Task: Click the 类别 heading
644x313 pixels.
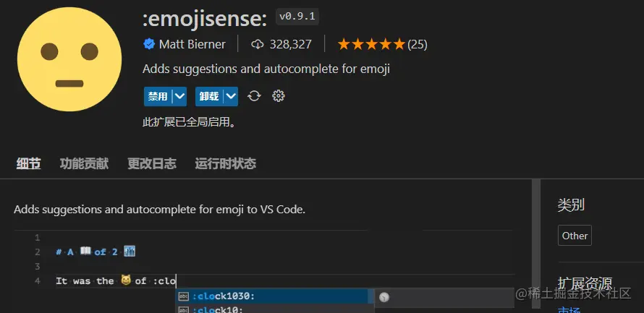Action: tap(571, 205)
